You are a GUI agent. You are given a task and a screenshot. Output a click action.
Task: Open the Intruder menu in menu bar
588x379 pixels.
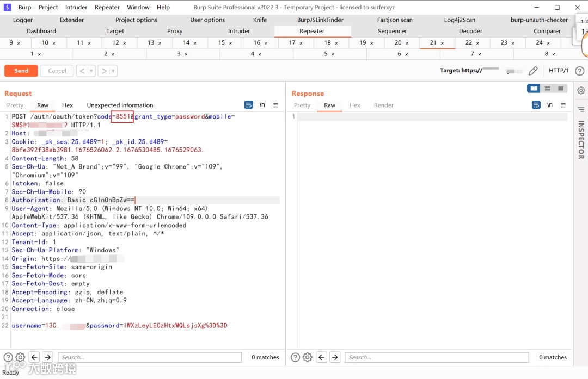click(76, 7)
